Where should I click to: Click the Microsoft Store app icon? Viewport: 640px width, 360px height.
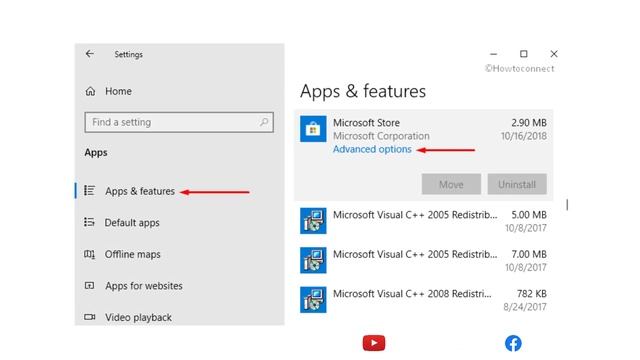coord(313,129)
